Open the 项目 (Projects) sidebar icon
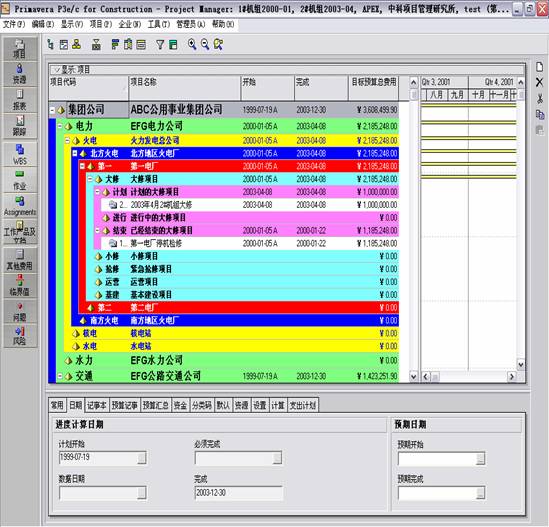The height and width of the screenshot is (527, 549). (20, 49)
